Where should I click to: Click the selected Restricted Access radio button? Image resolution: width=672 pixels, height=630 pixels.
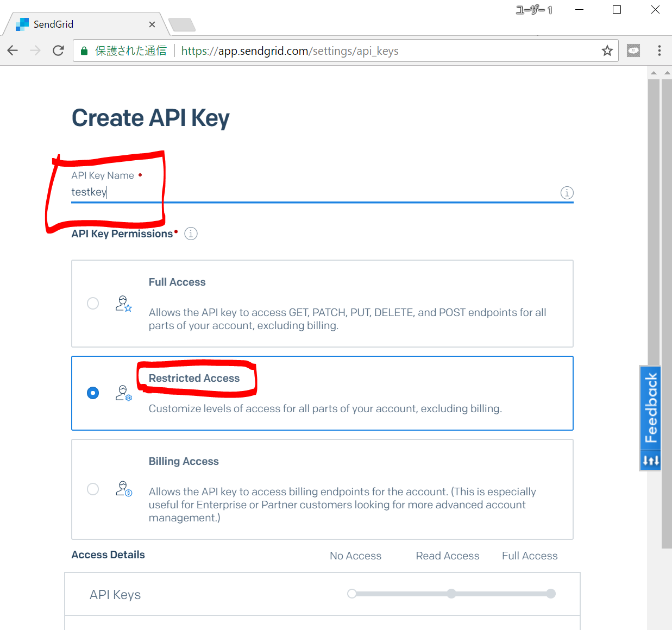[x=93, y=393]
